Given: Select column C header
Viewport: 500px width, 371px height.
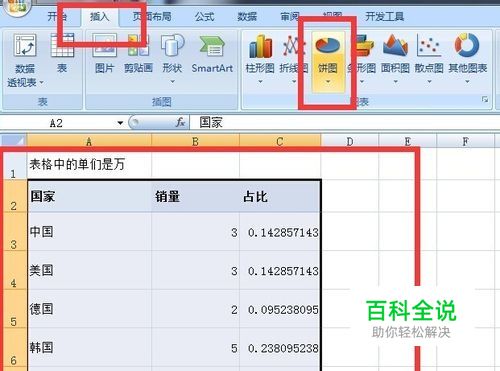Looking at the screenshot, I should [x=280, y=141].
